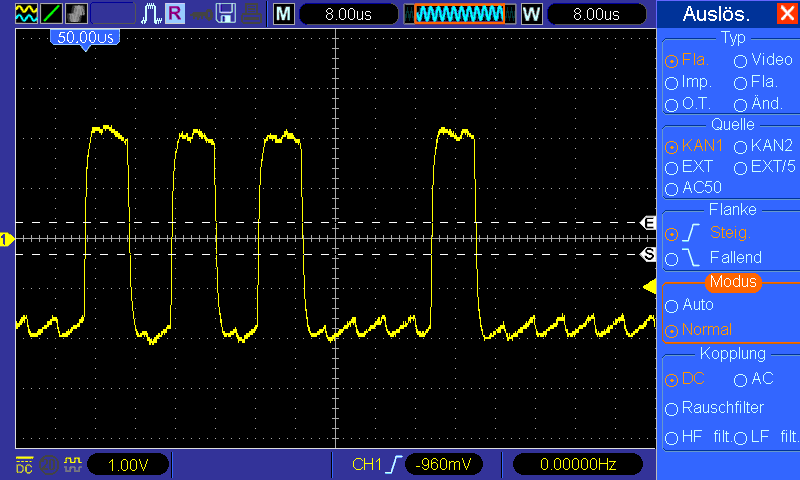800x480 pixels.
Task: Click the printer icon
Action: click(x=251, y=14)
